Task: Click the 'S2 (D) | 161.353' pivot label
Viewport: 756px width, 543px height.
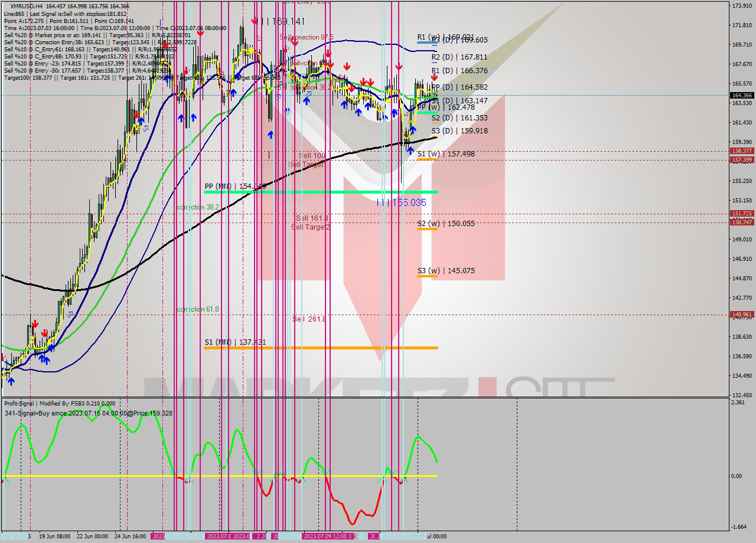Action: [x=460, y=118]
